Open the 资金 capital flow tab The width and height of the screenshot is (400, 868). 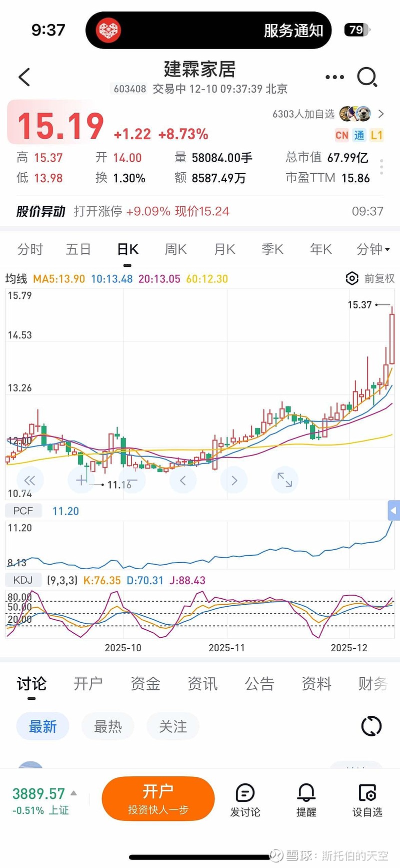[x=145, y=684]
